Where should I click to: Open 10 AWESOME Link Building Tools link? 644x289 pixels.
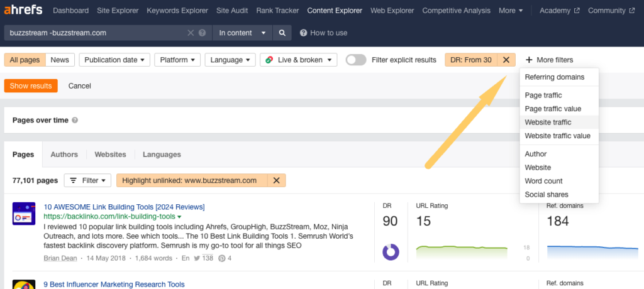pyautogui.click(x=124, y=207)
